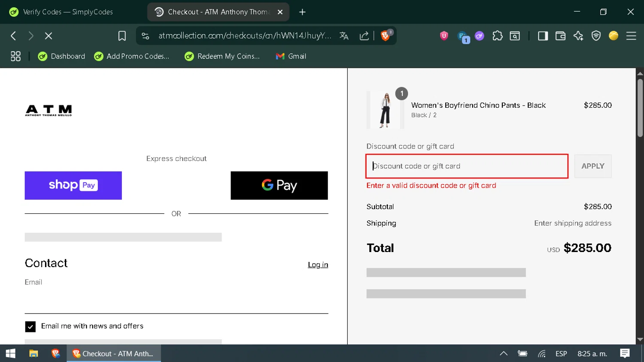This screenshot has height=362, width=644.
Task: Show hidden system tray icons
Action: 504,353
